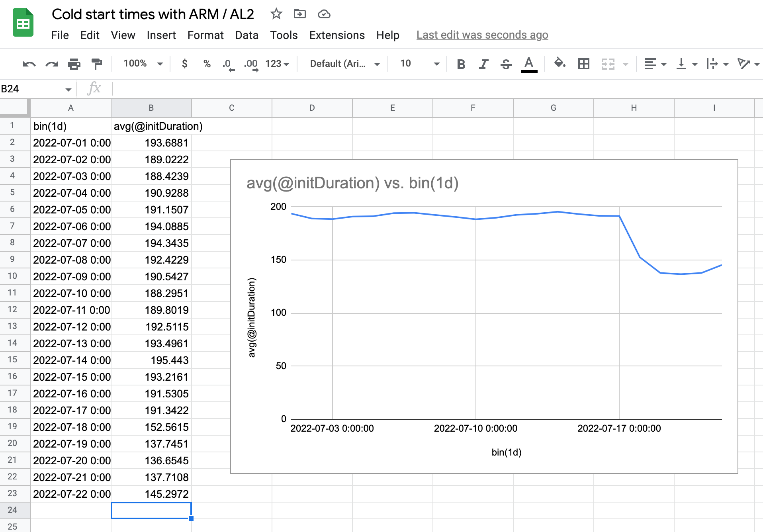Select cell B19 with value 152.5615
The height and width of the screenshot is (532, 763).
(x=151, y=427)
